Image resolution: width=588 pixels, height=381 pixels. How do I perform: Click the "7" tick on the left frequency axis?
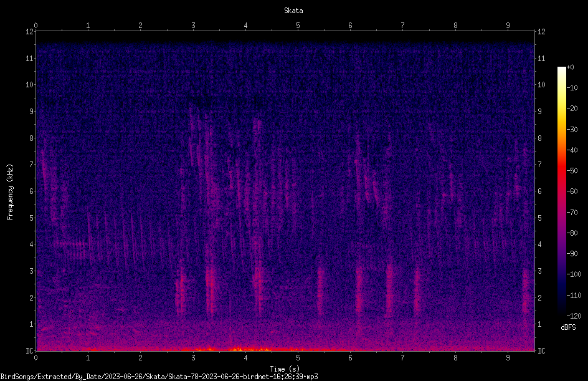tap(31, 165)
